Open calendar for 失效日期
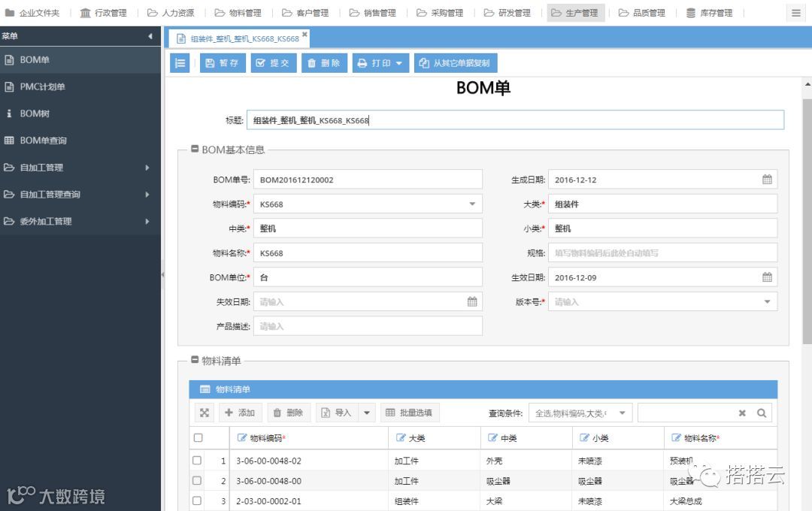 [x=472, y=302]
